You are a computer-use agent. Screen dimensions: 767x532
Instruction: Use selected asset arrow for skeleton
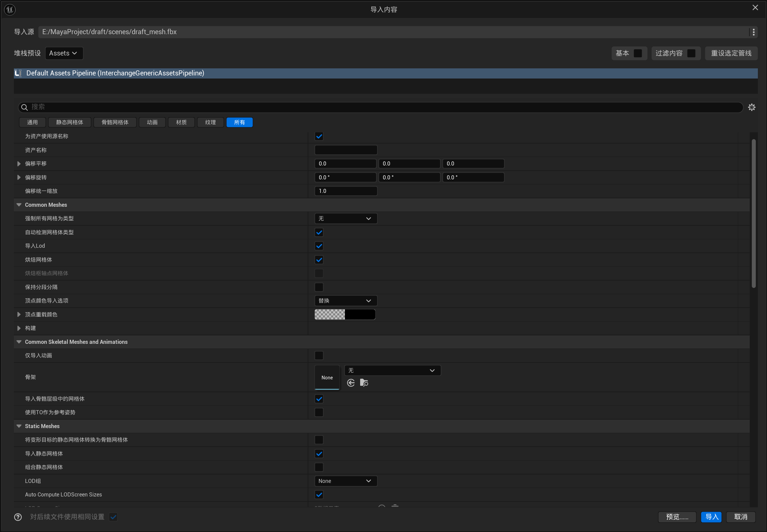[351, 383]
